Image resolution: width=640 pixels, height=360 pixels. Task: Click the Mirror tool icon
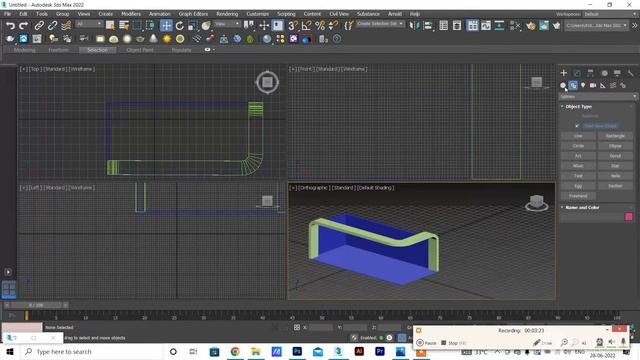click(414, 26)
